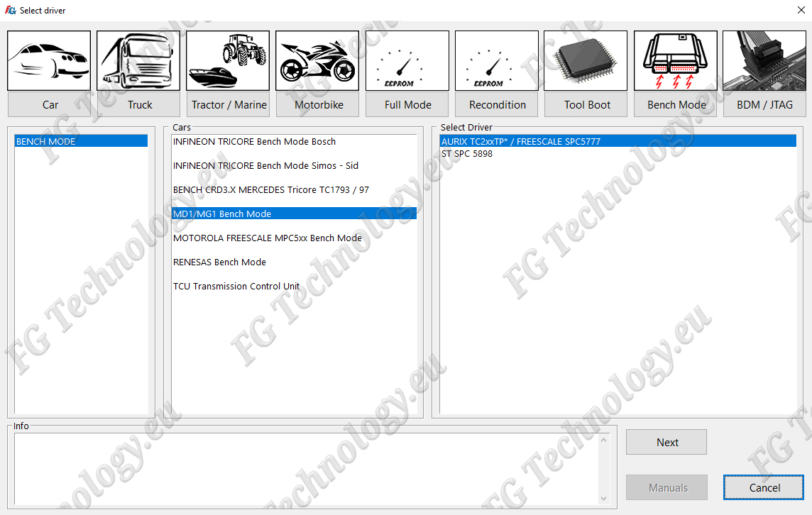Image resolution: width=812 pixels, height=515 pixels.
Task: Select the Truck vehicle icon
Action: [x=138, y=61]
